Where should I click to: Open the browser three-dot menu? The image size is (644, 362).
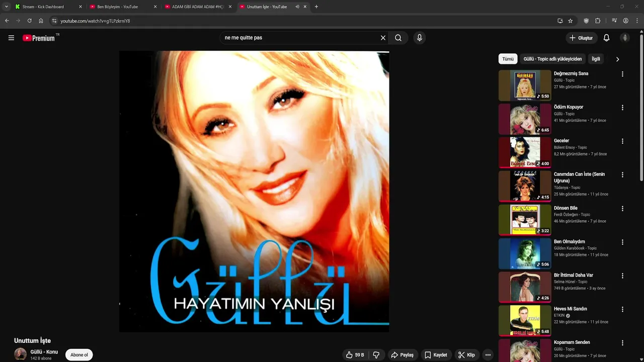click(637, 21)
